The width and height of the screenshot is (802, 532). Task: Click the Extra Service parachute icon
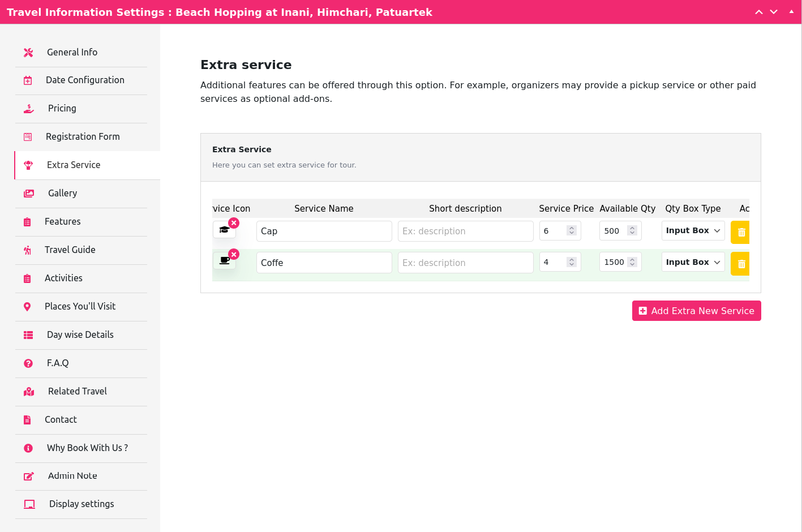[28, 165]
